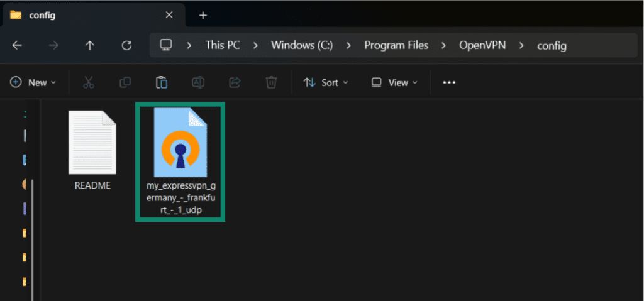This screenshot has width=644, height=301.
Task: Add a new File Explorer tab
Action: (x=203, y=15)
